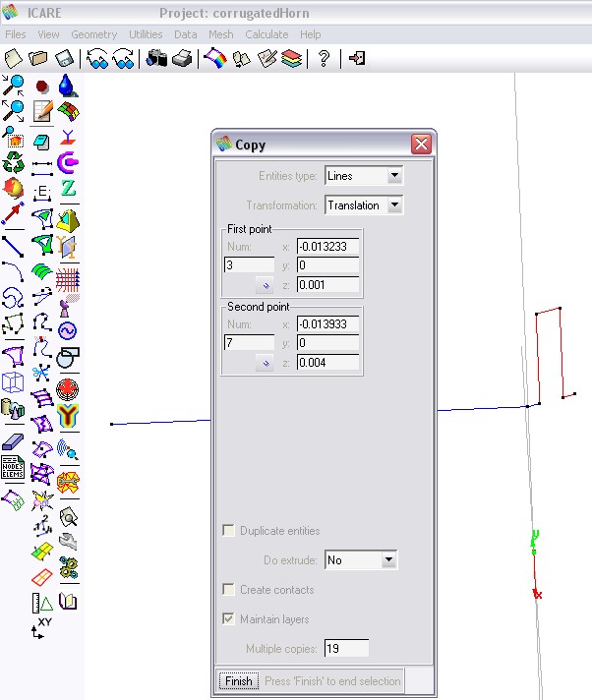Click the printer icon

tap(182, 58)
